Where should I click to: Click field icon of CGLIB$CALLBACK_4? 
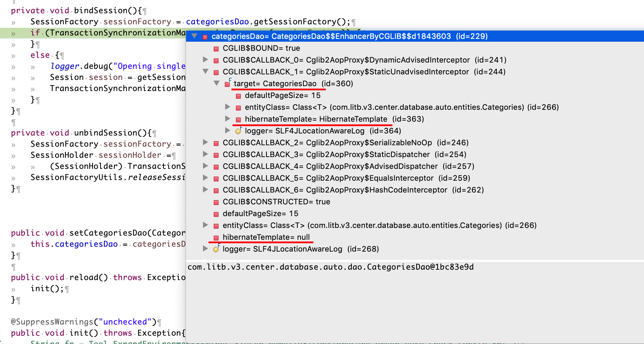(216, 167)
